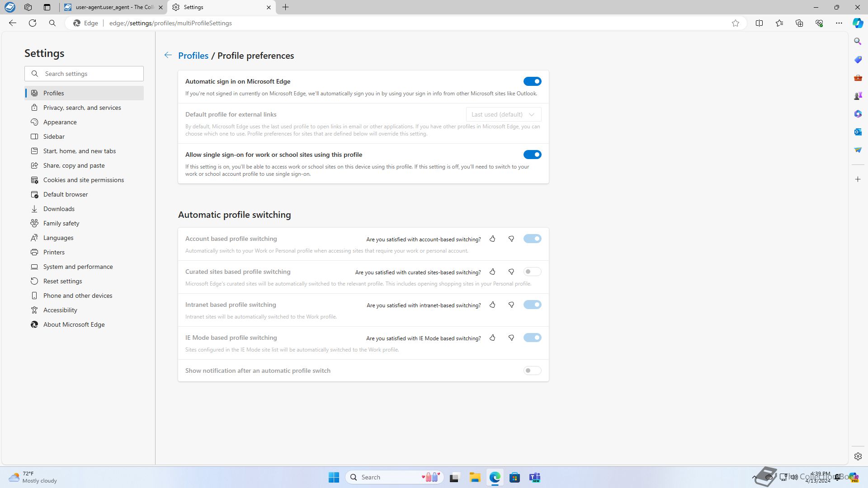Viewport: 868px width, 488px height.
Task: Open About Microsoft Edge
Action: coord(84,324)
